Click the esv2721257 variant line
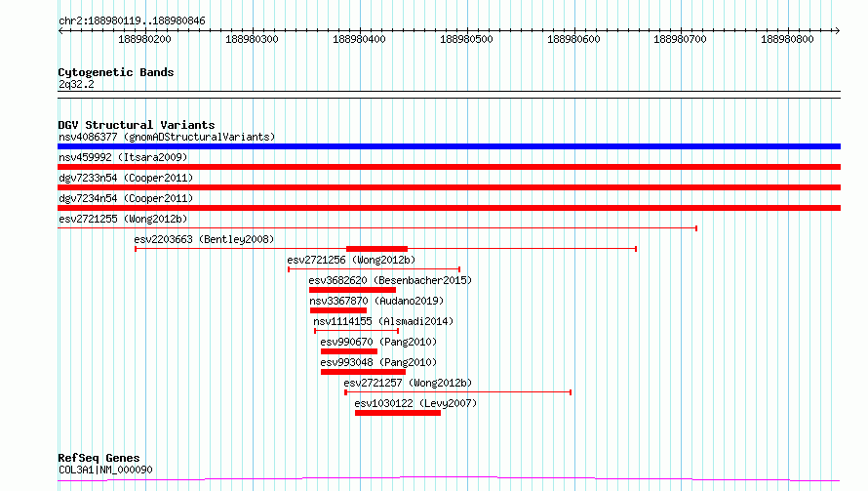This screenshot has height=491, width=868. coord(457,392)
